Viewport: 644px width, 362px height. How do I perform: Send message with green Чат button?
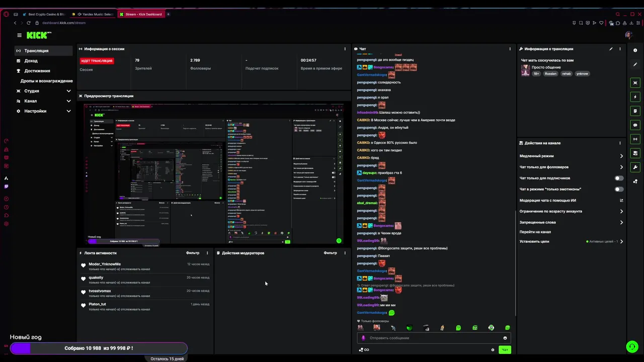tap(505, 350)
